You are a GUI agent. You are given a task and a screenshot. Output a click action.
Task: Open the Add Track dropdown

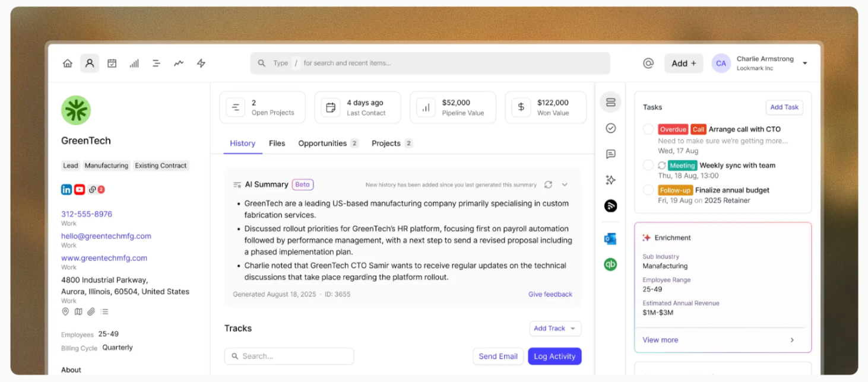tap(555, 329)
